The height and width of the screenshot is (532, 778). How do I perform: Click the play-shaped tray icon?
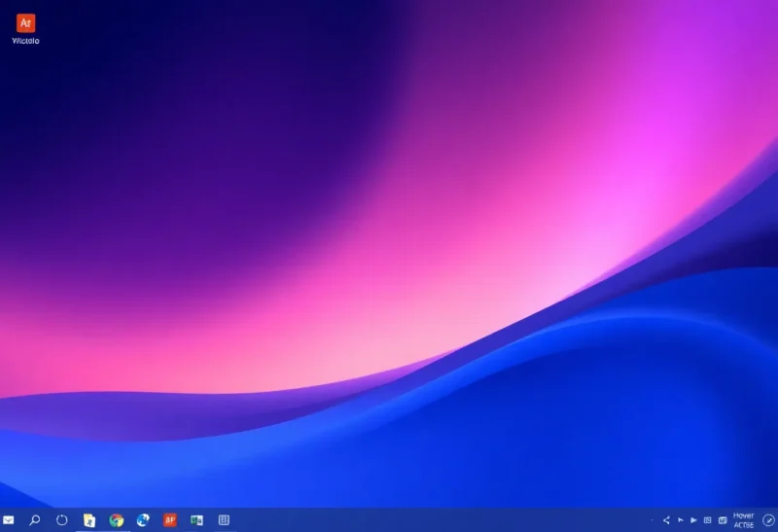click(693, 520)
